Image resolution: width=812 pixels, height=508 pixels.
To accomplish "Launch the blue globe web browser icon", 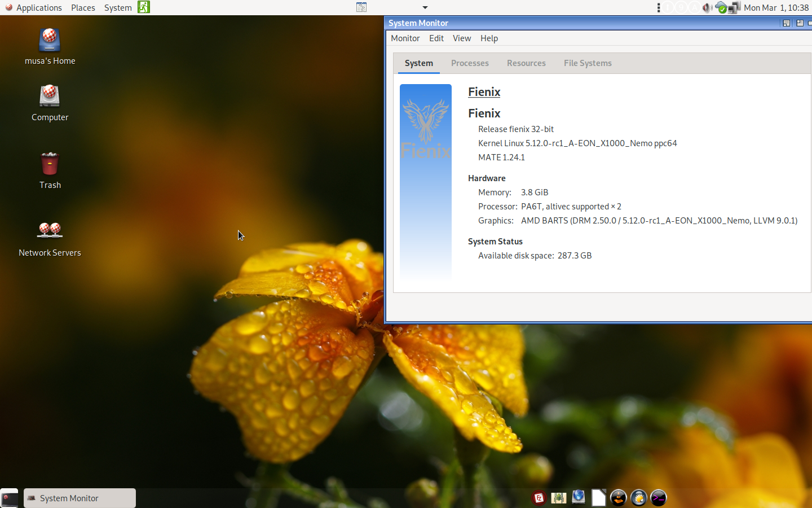I will (579, 498).
